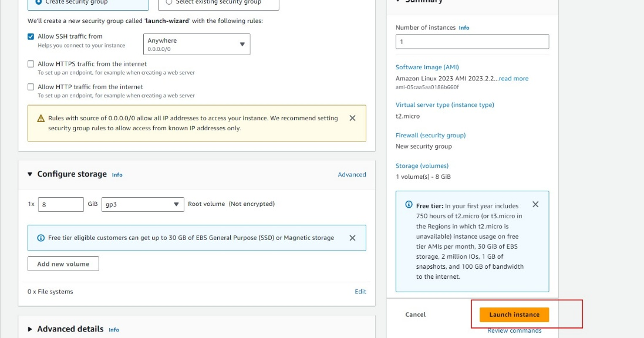Uncheck Allow SSH traffic from checkbox
The width and height of the screenshot is (644, 338).
(31, 36)
